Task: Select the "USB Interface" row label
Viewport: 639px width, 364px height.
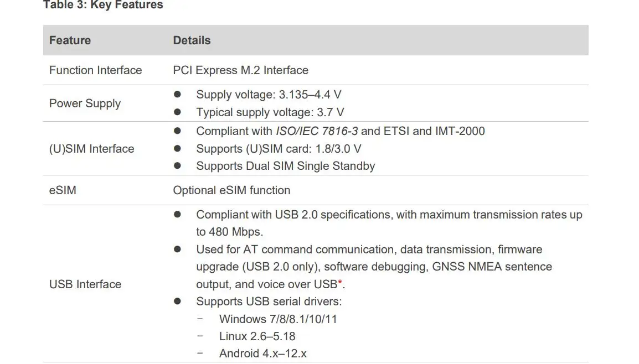Action: click(x=85, y=284)
